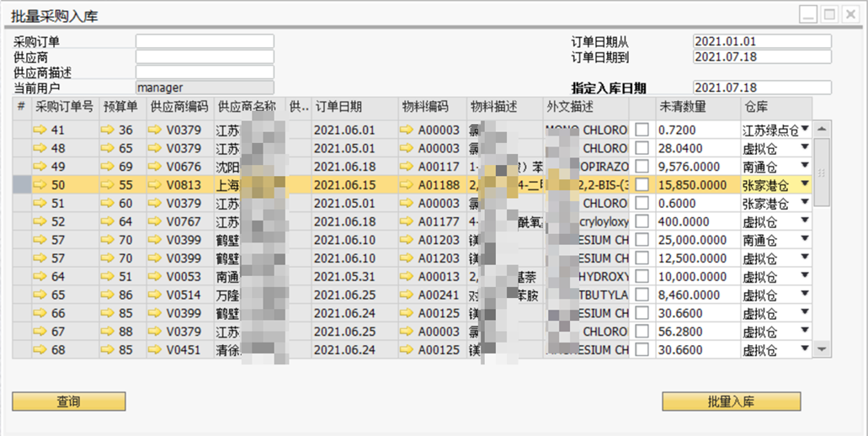Follow budget sheet 69 link arrow
The height and width of the screenshot is (436, 868).
coord(108,167)
